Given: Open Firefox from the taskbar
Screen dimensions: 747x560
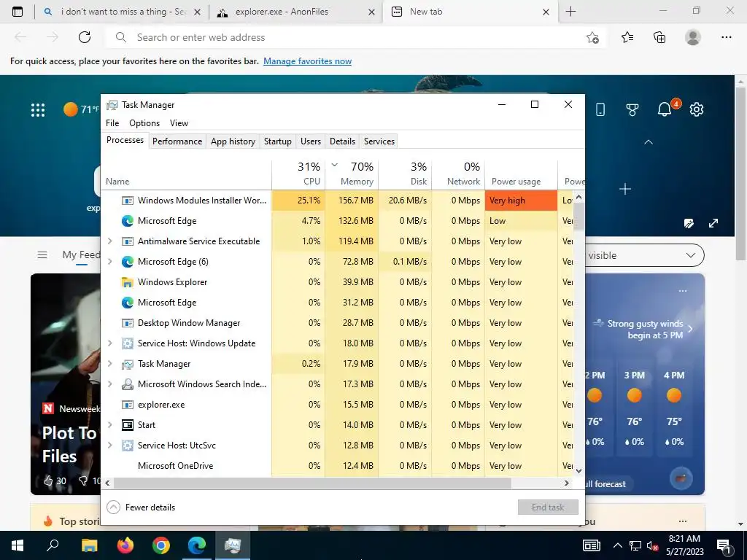Looking at the screenshot, I should (x=125, y=545).
